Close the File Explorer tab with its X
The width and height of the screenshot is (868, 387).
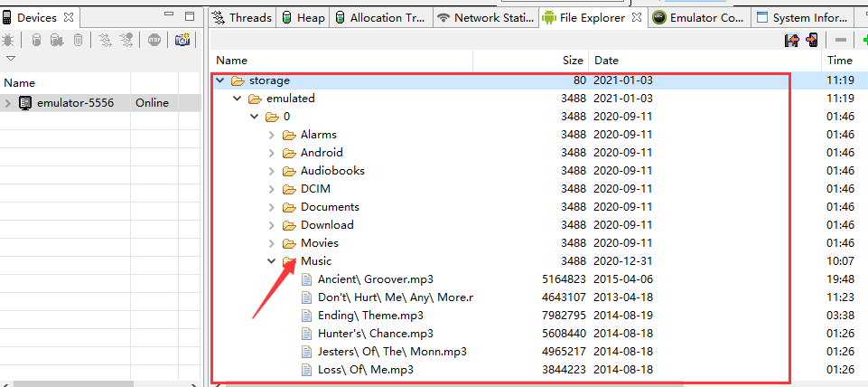click(637, 17)
